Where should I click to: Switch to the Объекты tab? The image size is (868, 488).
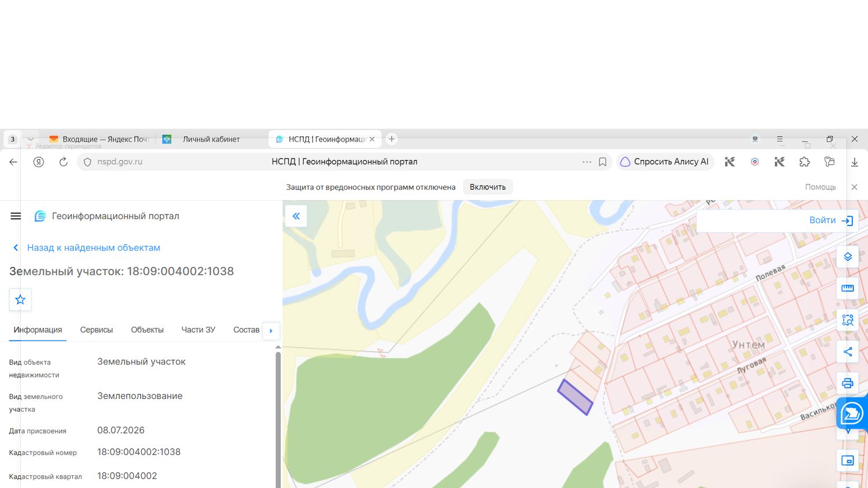(x=147, y=330)
